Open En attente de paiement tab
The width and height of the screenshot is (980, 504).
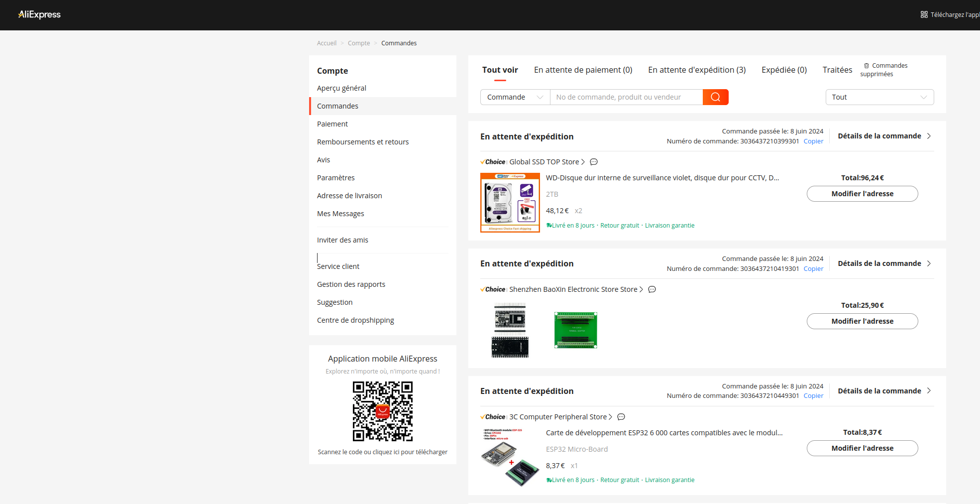(x=583, y=70)
